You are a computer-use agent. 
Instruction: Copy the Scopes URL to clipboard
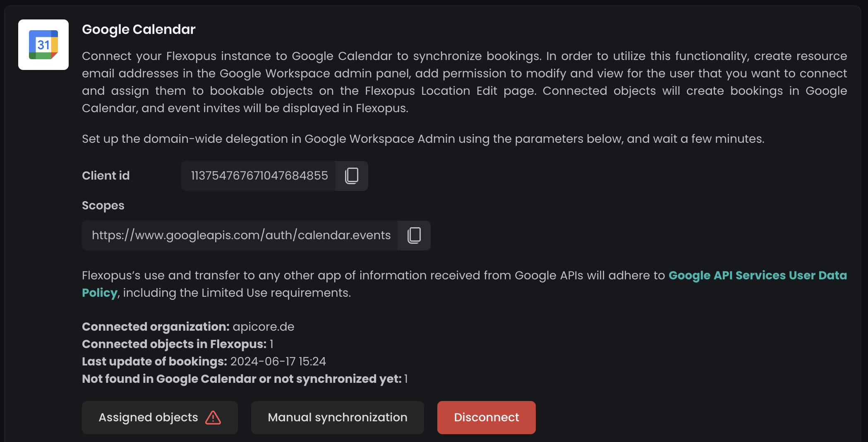click(x=414, y=235)
